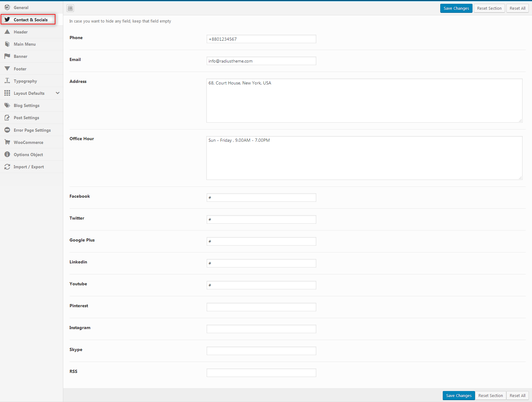Focus the empty Instagram field
The width and height of the screenshot is (532, 402).
pyautogui.click(x=261, y=329)
